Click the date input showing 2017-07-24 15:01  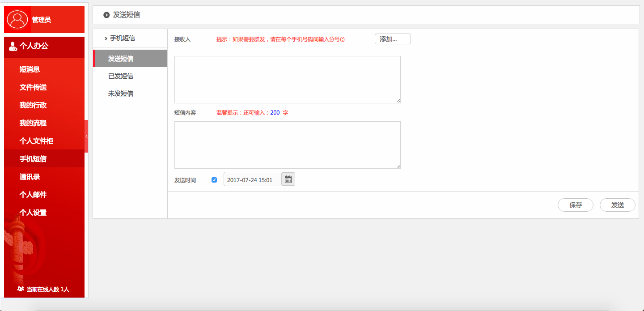pyautogui.click(x=252, y=179)
